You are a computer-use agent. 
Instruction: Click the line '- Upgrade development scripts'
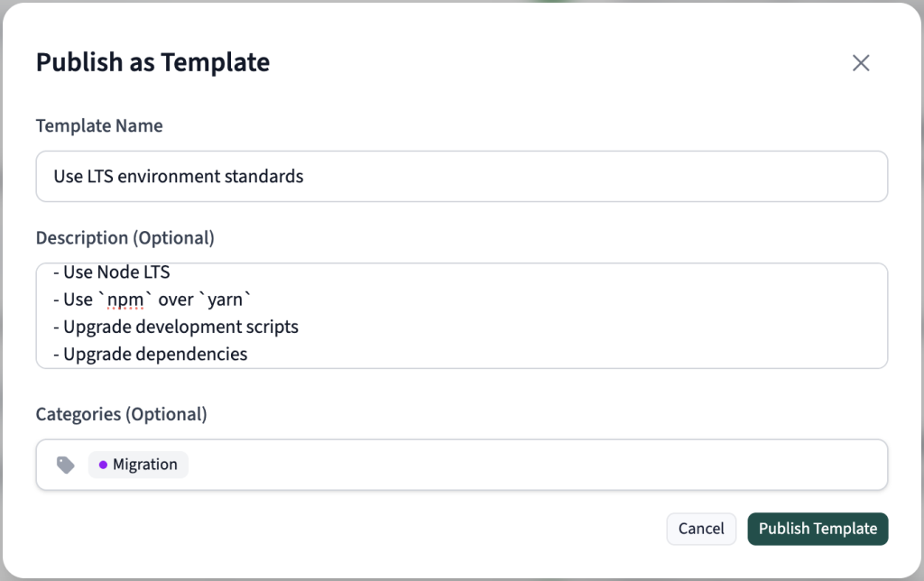pyautogui.click(x=178, y=327)
